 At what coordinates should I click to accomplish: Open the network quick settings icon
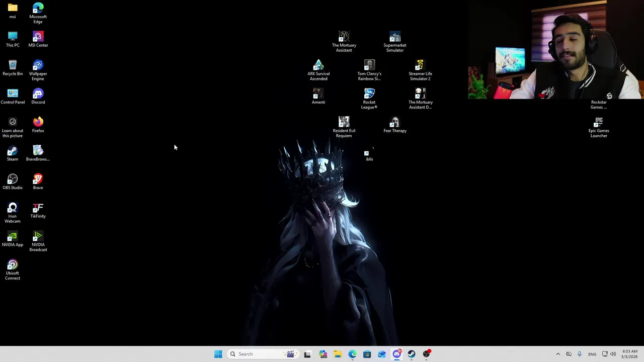click(605, 354)
